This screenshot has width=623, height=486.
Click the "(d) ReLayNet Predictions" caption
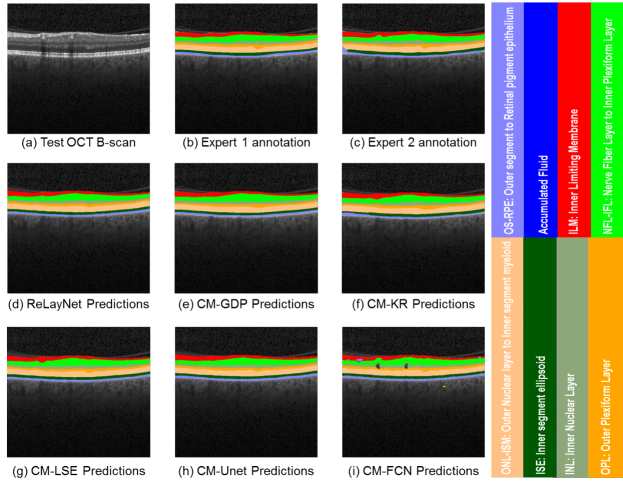(x=78, y=304)
